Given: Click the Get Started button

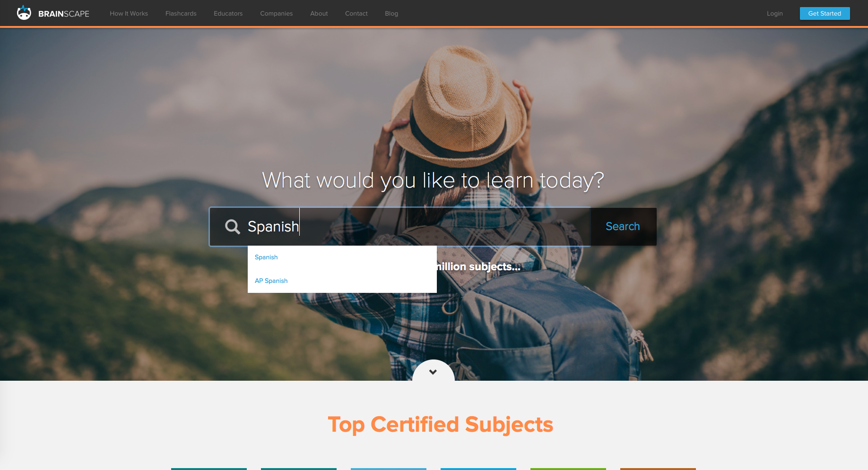Looking at the screenshot, I should 825,13.
